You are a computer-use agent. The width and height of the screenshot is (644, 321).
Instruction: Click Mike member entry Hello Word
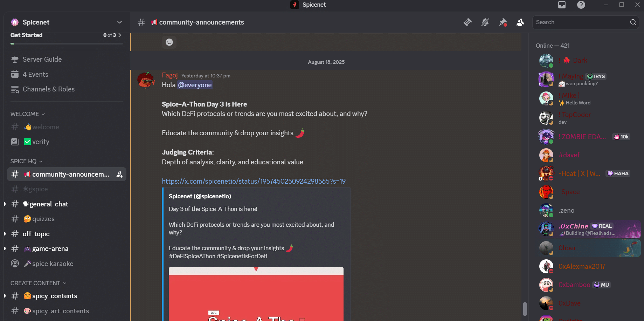[589, 99]
